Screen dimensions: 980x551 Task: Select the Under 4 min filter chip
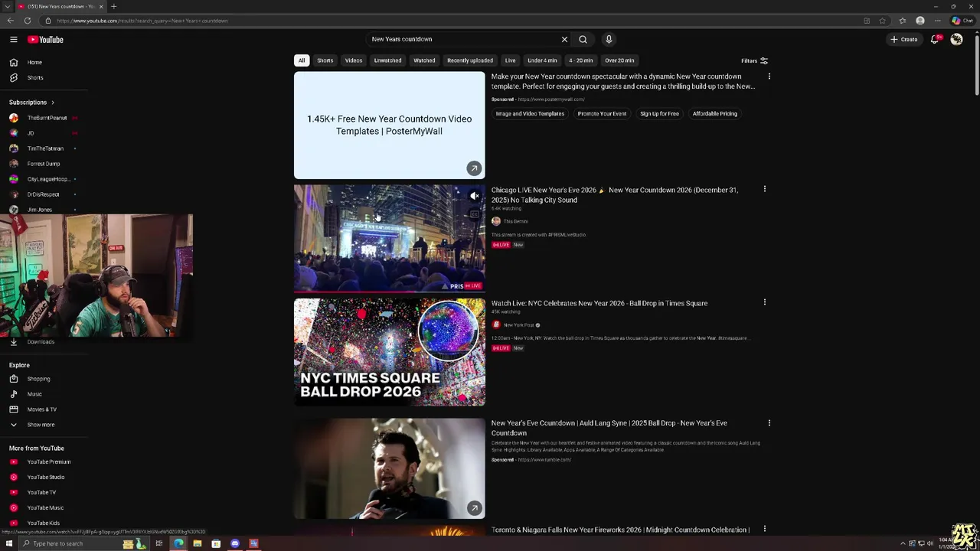(542, 60)
